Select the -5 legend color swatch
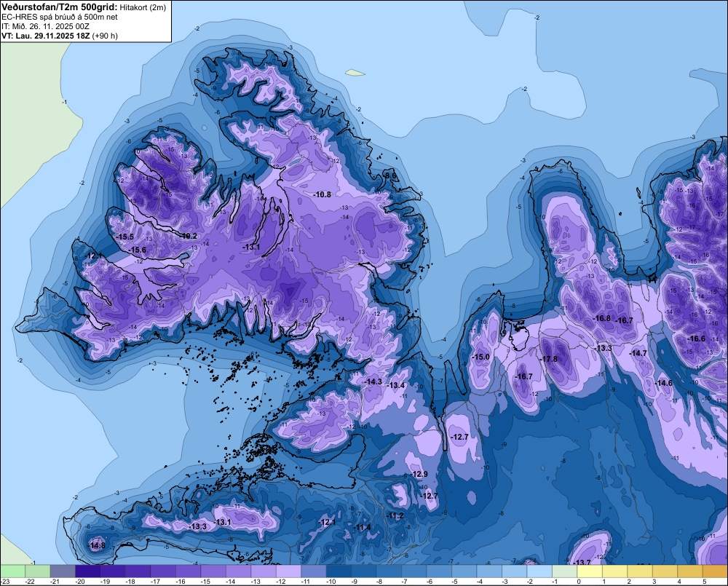 point(464,571)
